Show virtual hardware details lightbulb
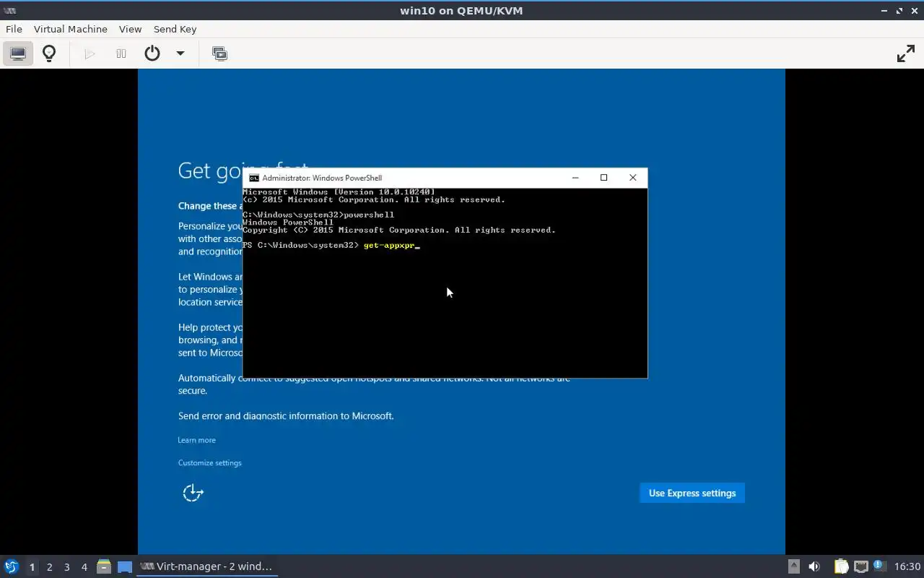 pos(49,53)
